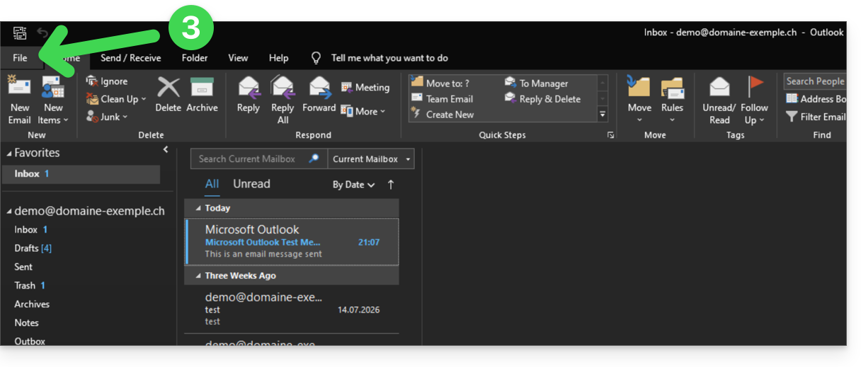Open the Outbox folder
The image size is (868, 367).
pos(30,341)
